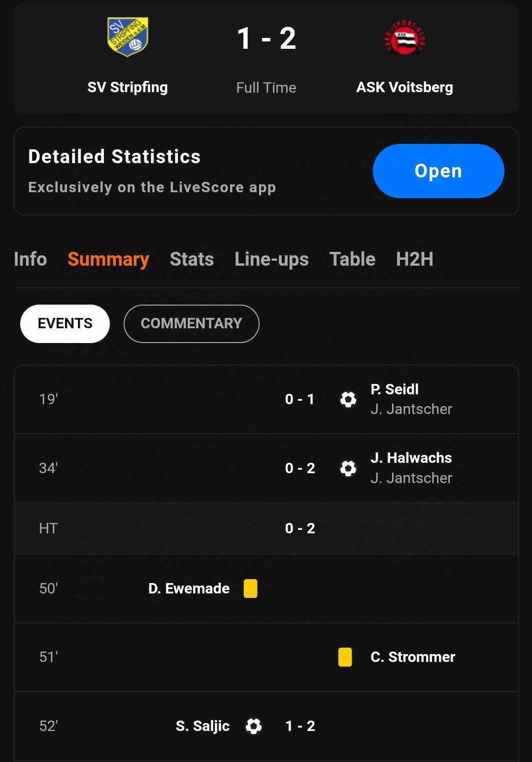Image resolution: width=532 pixels, height=762 pixels.
Task: Open SV Stripfing team name link
Action: 128,87
